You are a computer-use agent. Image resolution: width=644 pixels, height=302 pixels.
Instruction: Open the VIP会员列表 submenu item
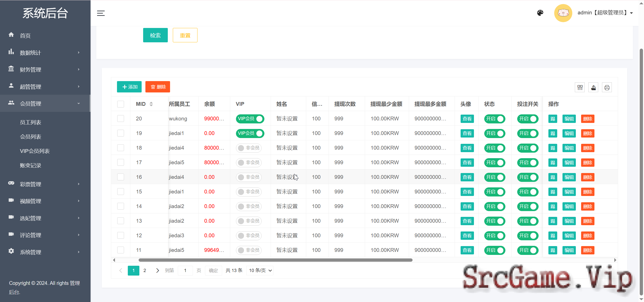(35, 151)
